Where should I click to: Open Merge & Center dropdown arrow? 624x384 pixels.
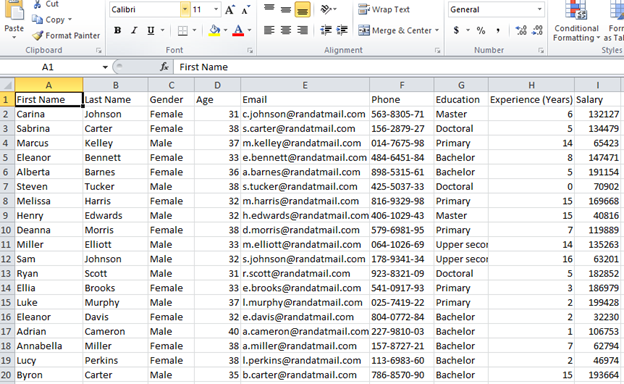[x=437, y=30]
